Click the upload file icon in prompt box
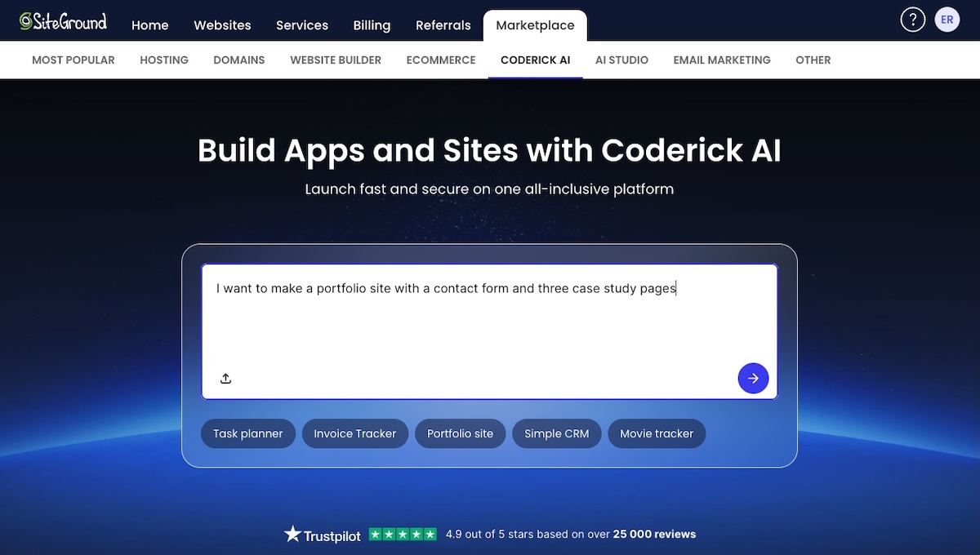 click(x=226, y=379)
